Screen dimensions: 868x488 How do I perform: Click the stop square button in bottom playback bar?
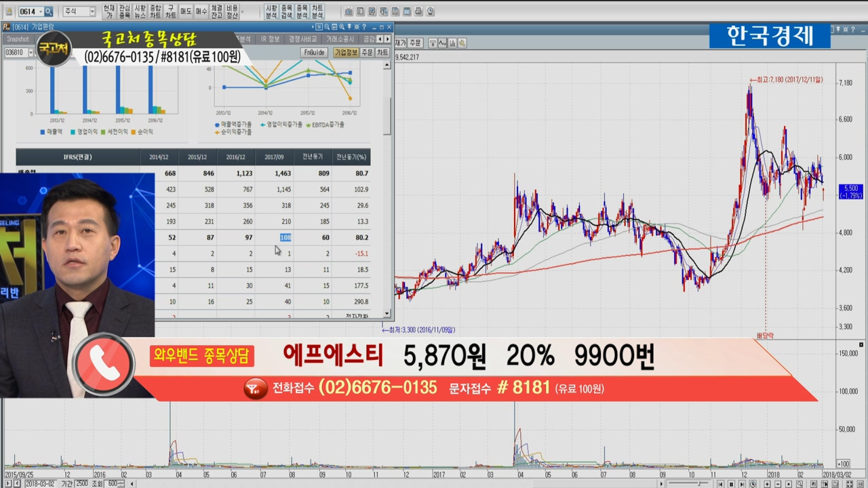tap(731, 484)
